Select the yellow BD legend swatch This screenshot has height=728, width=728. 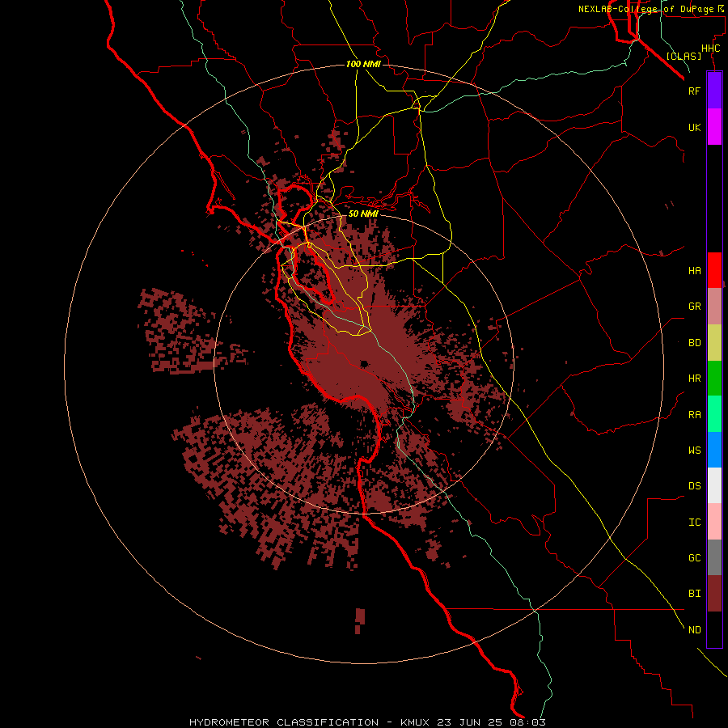pyautogui.click(x=714, y=343)
